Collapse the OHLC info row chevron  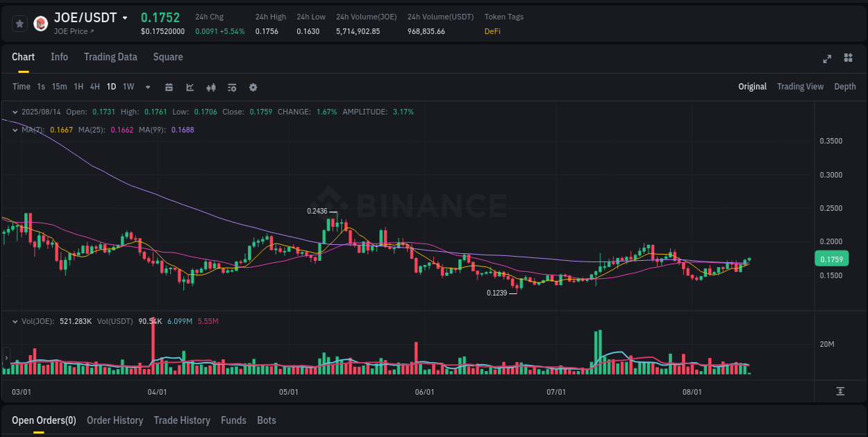(15, 112)
